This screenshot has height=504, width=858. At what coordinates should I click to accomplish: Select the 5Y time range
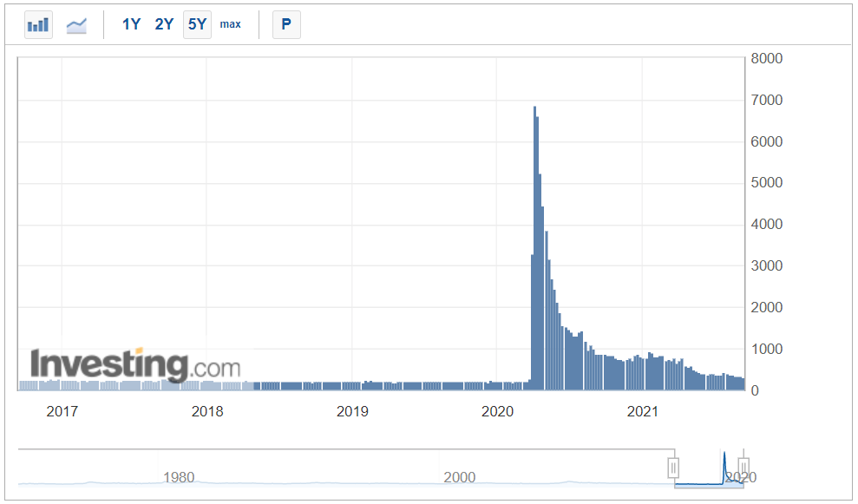[197, 24]
